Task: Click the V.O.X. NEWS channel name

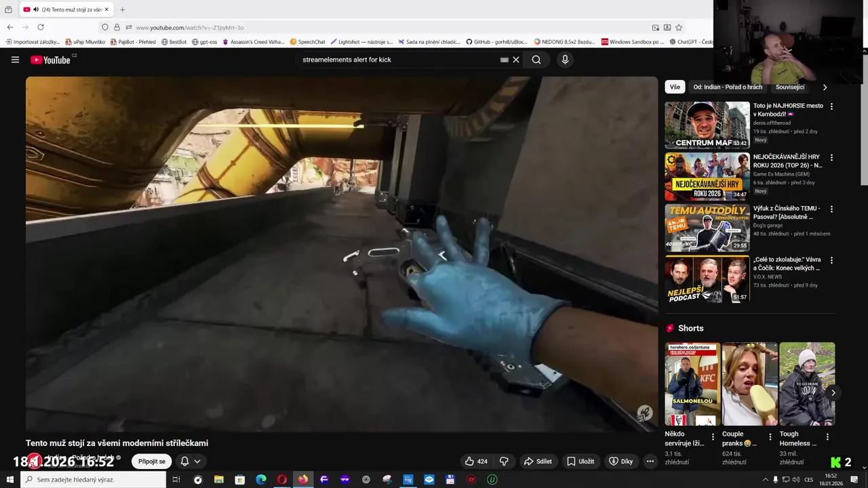Action: tap(768, 277)
